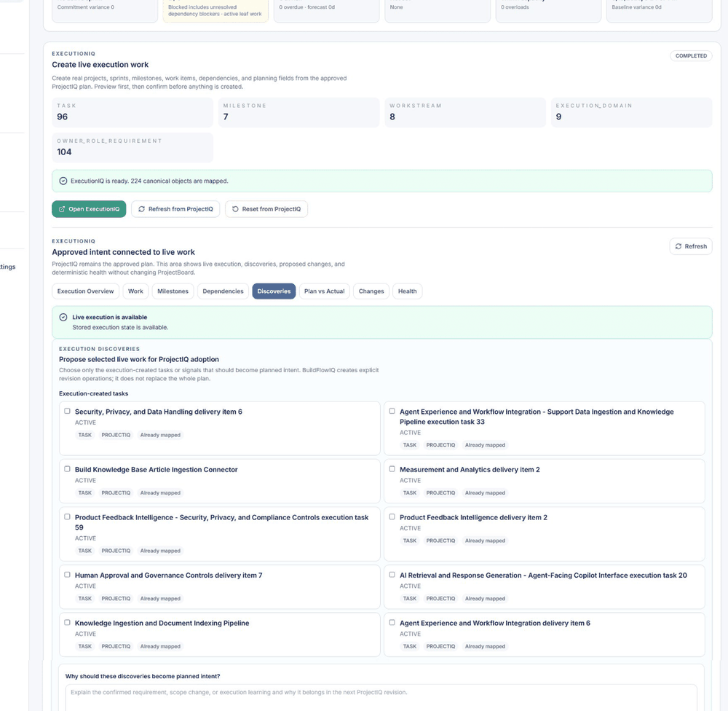Click the Refresh button for approved intent

click(x=691, y=246)
